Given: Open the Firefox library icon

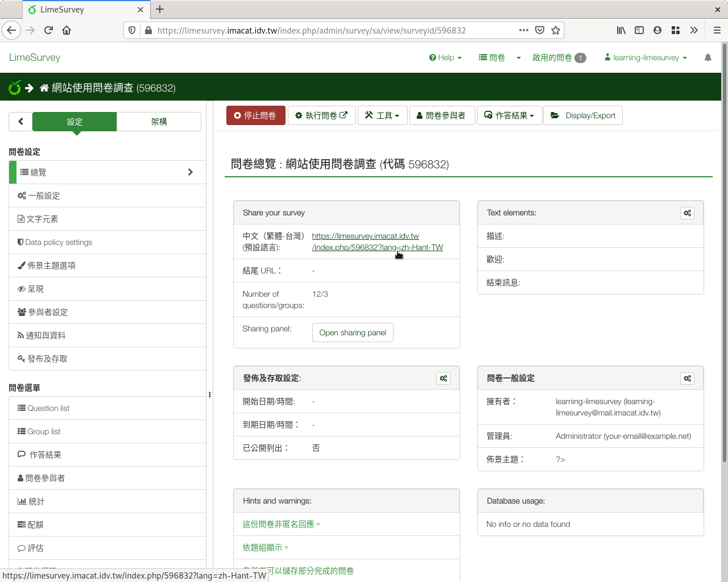Looking at the screenshot, I should (621, 30).
